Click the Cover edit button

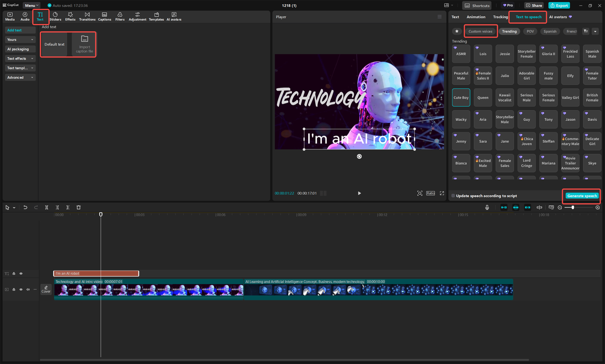coord(46,289)
